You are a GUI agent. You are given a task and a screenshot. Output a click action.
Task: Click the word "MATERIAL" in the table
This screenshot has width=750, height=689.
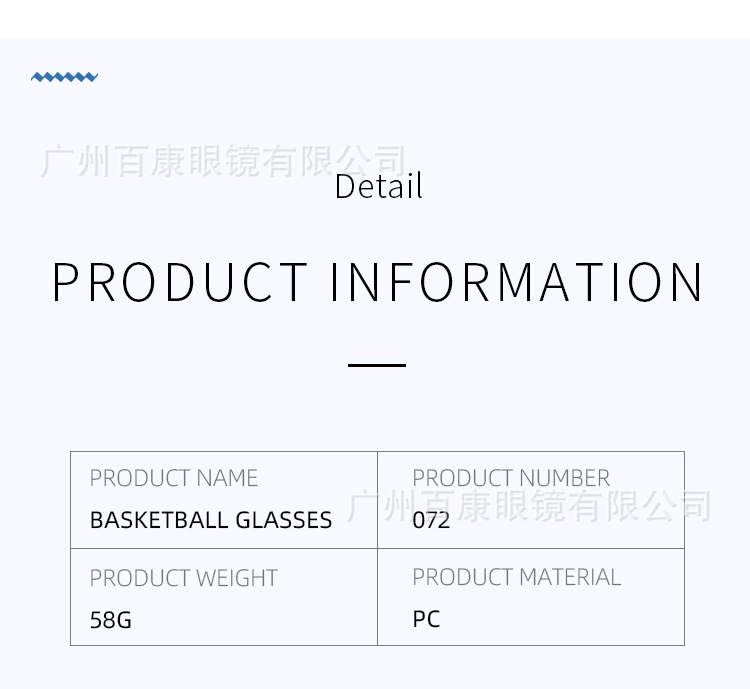(572, 577)
